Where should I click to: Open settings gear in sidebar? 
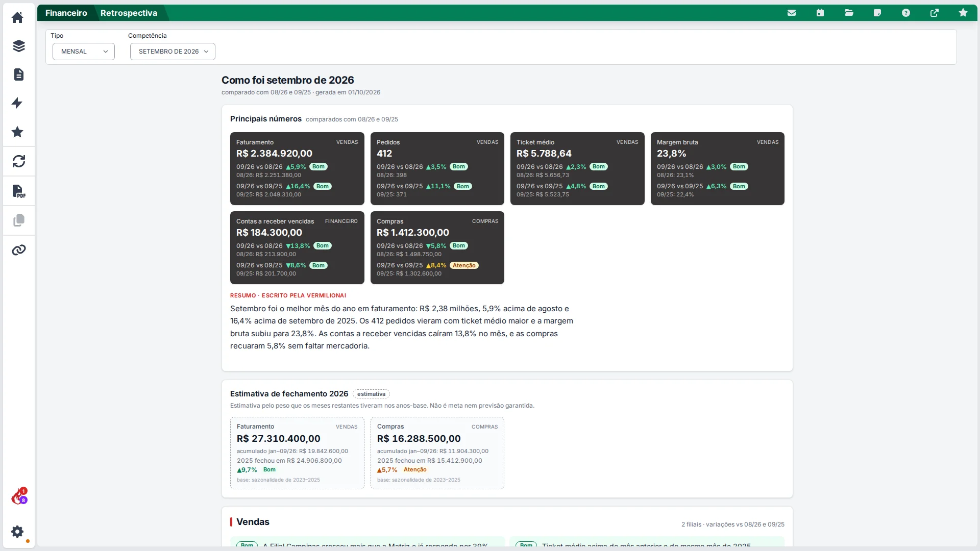[17, 532]
